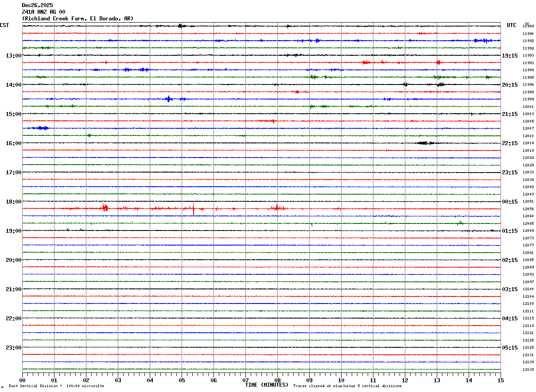
Task: Click the '04:15' UTC time label
Action: click(510, 319)
